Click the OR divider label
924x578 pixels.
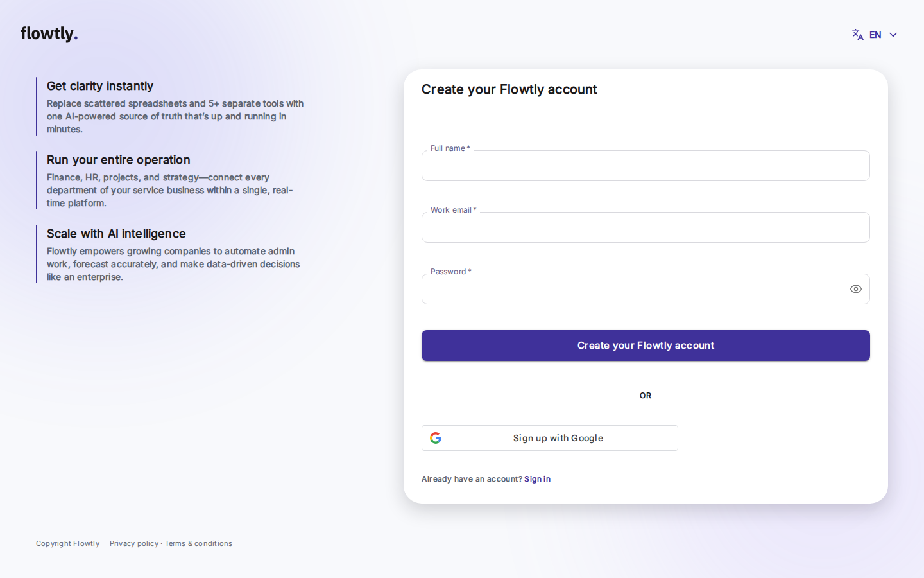point(646,396)
